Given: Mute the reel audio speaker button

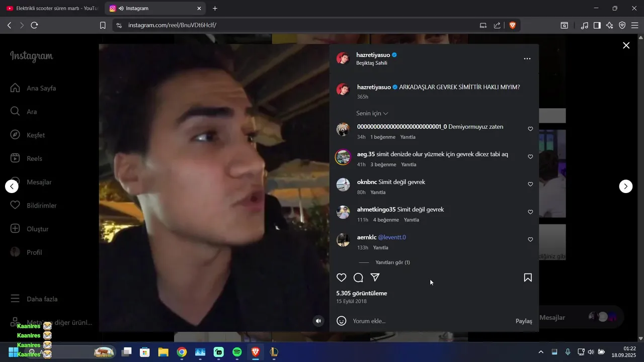Looking at the screenshot, I should pyautogui.click(x=318, y=321).
